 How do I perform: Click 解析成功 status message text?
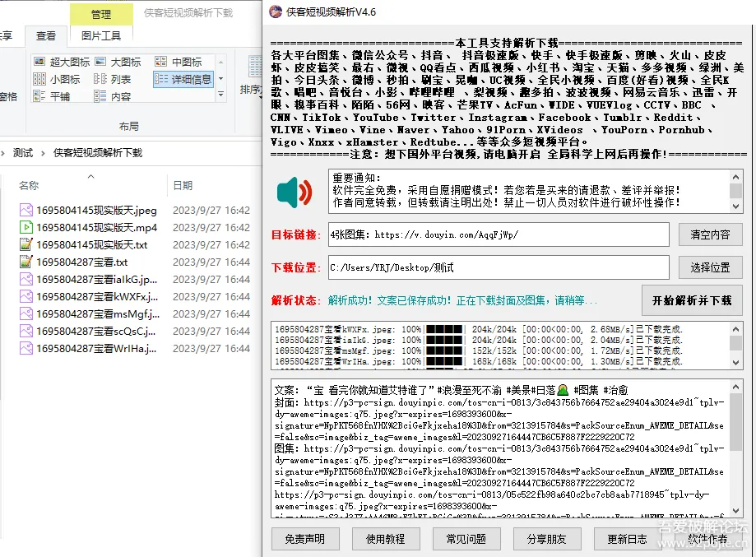tap(462, 301)
